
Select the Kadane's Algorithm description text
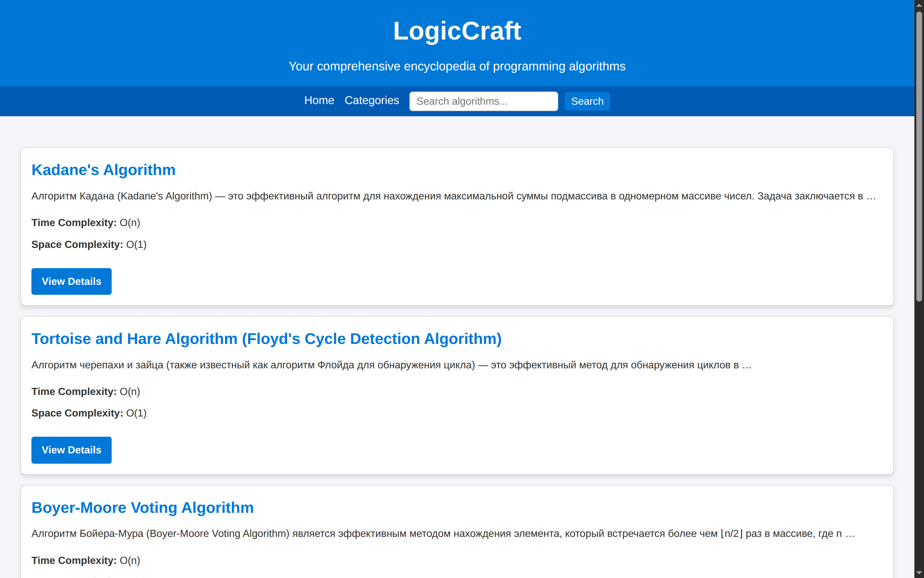pyautogui.click(x=454, y=196)
